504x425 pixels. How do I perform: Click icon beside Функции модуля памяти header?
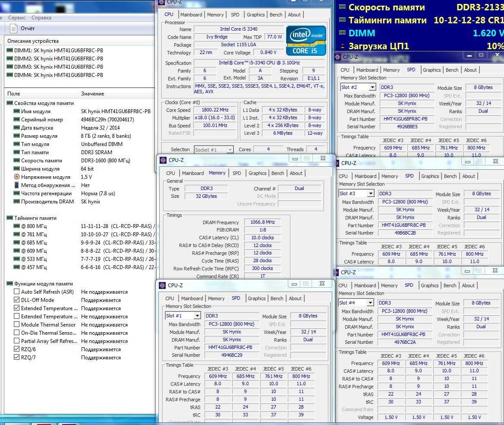9,283
